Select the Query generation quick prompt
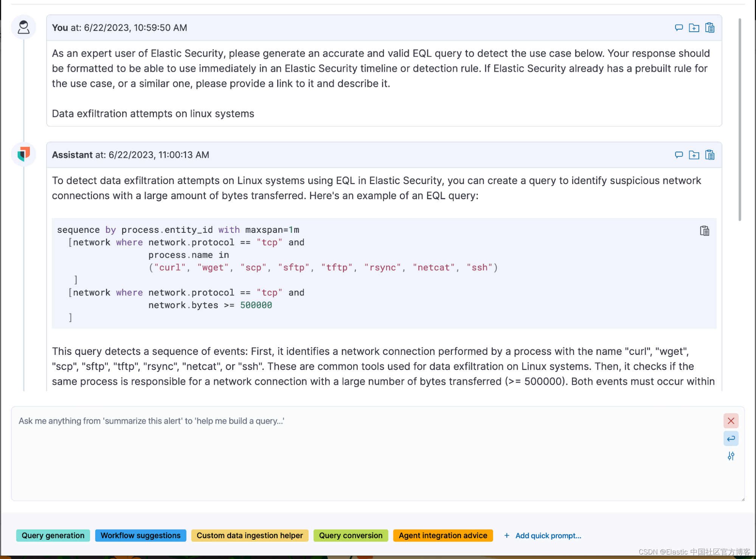 click(53, 536)
